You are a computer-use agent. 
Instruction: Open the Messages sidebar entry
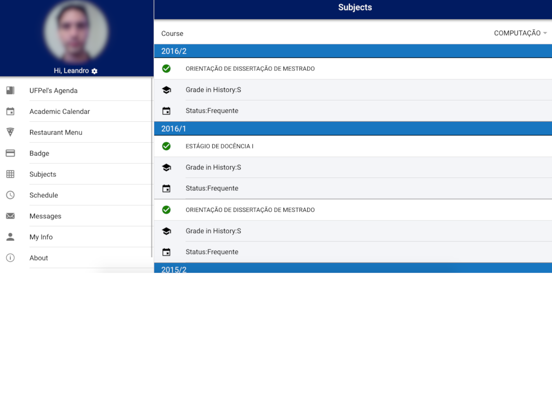click(76, 216)
